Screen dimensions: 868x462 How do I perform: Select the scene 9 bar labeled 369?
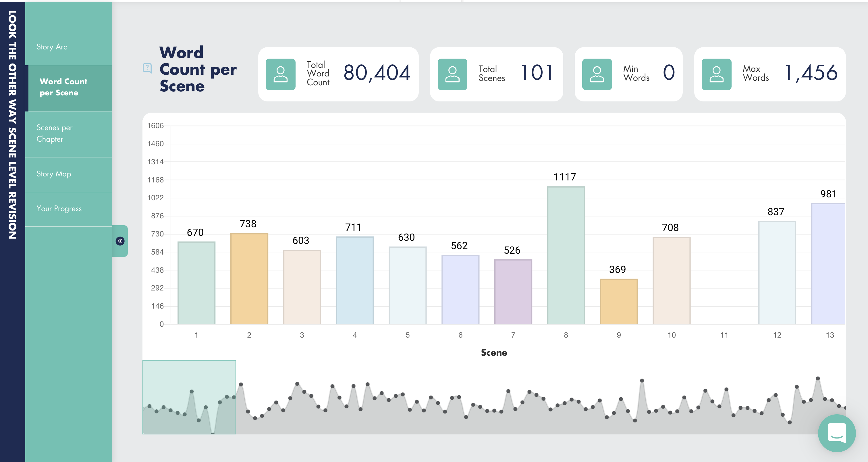pyautogui.click(x=619, y=301)
